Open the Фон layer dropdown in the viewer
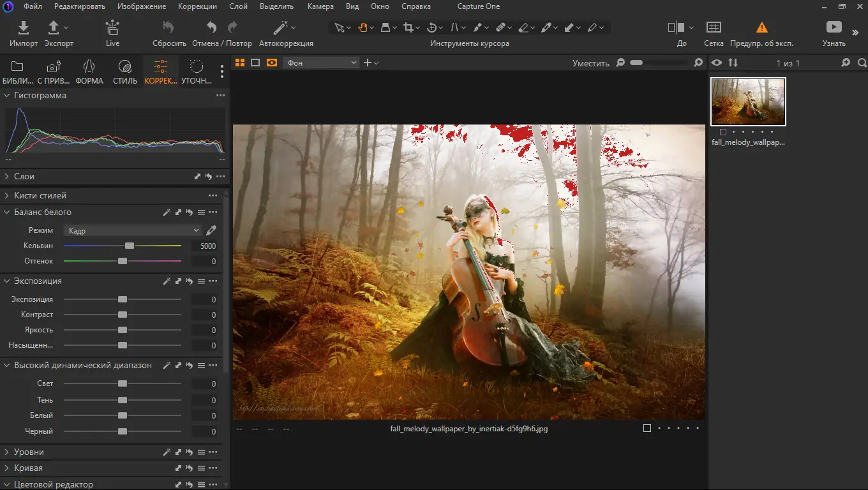868x490 pixels. [320, 62]
